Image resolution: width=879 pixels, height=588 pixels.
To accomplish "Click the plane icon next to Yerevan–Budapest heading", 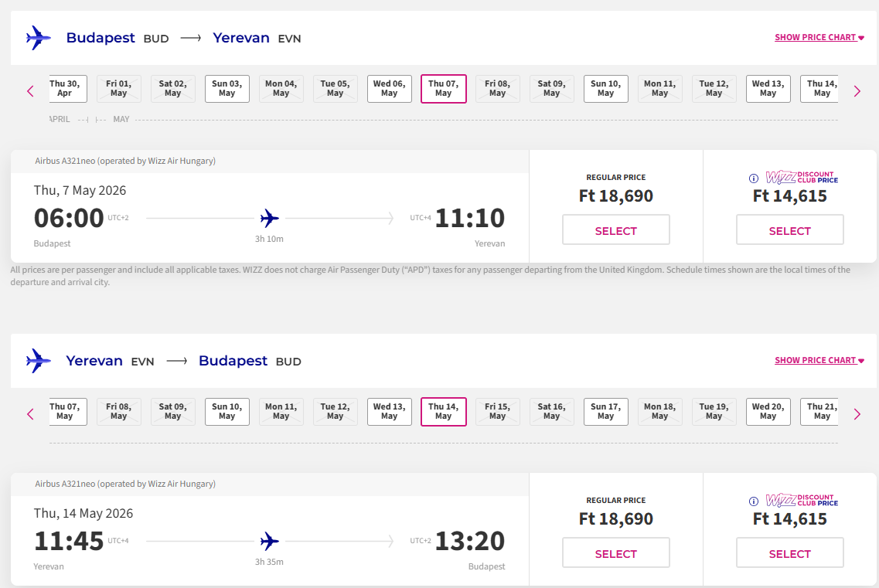I will pos(39,360).
